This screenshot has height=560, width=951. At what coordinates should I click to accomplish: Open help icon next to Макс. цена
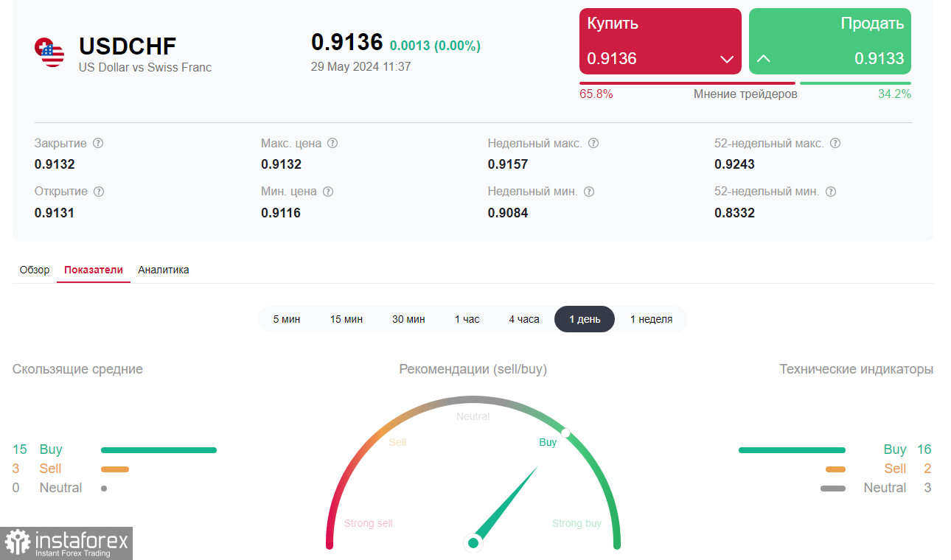[x=332, y=143]
